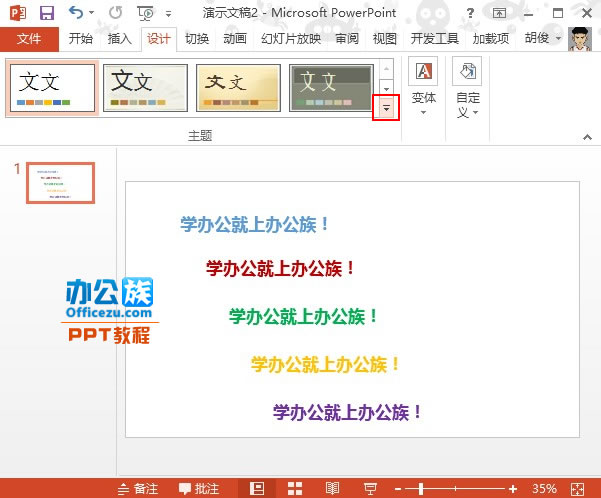Apply the golden yellow theme thumbnail

click(x=238, y=88)
